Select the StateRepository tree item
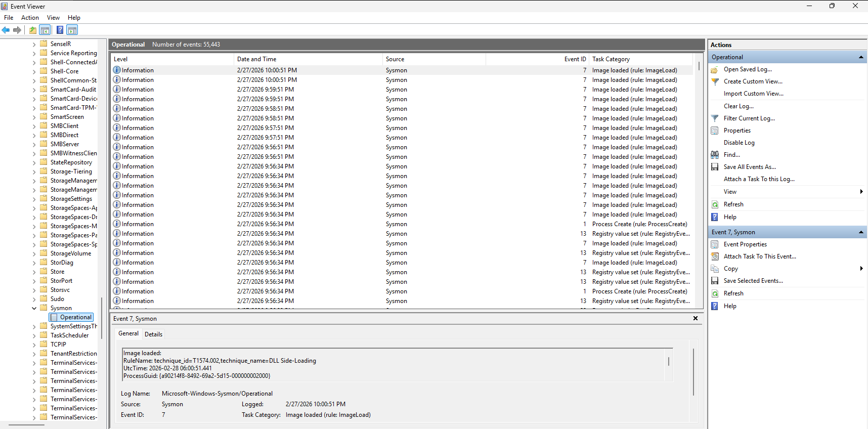The width and height of the screenshot is (868, 429). click(71, 162)
